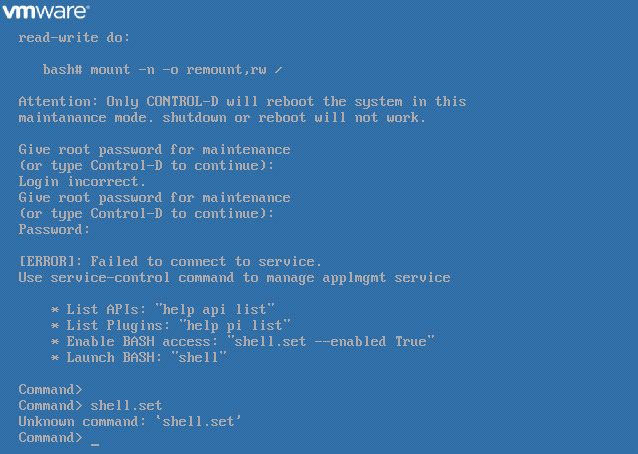Click the 'Password:' prompt line
This screenshot has height=454, width=638.
(54, 229)
